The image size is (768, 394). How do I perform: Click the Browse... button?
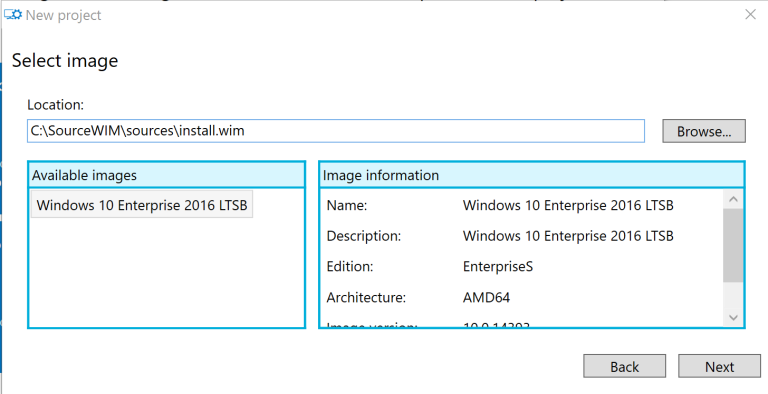(704, 131)
